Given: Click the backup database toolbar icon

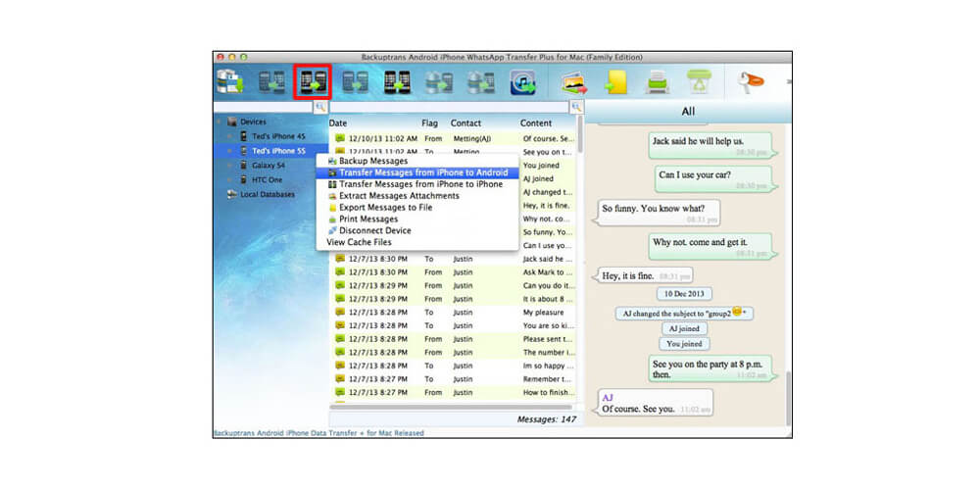Looking at the screenshot, I should (x=230, y=82).
